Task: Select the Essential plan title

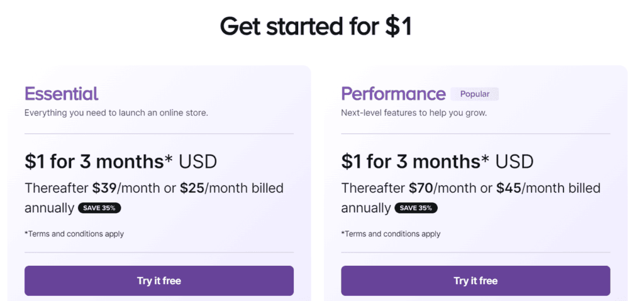Action: click(x=62, y=94)
